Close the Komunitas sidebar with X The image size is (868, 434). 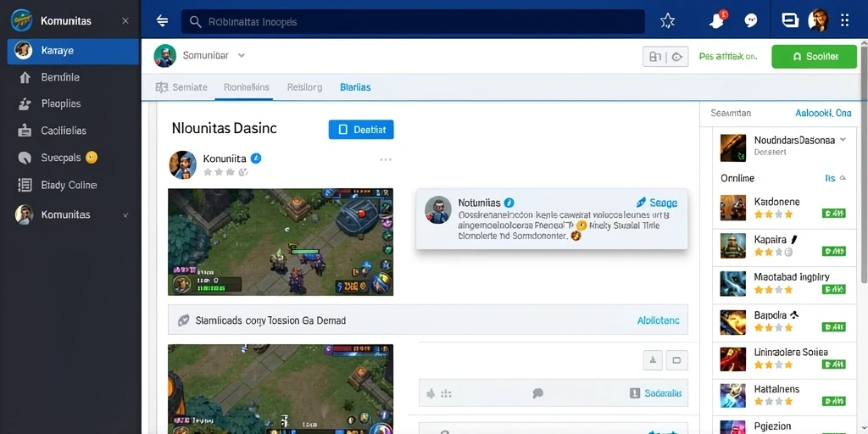125,20
